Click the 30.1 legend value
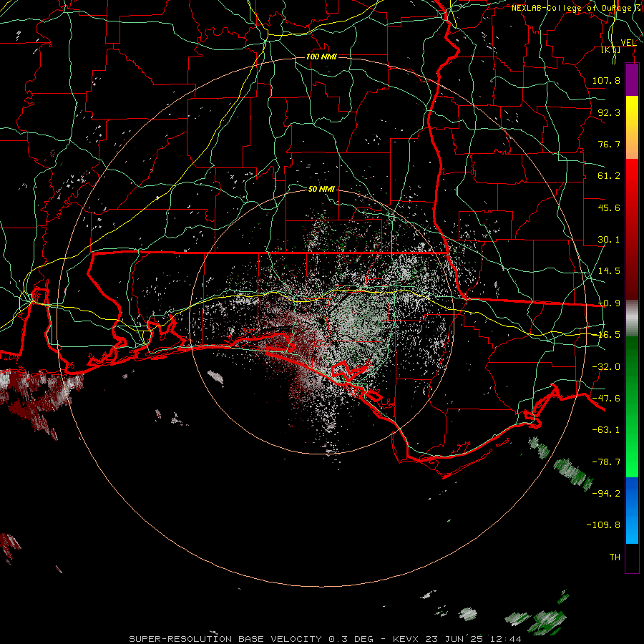Screen dimensions: 644x644 (x=609, y=240)
